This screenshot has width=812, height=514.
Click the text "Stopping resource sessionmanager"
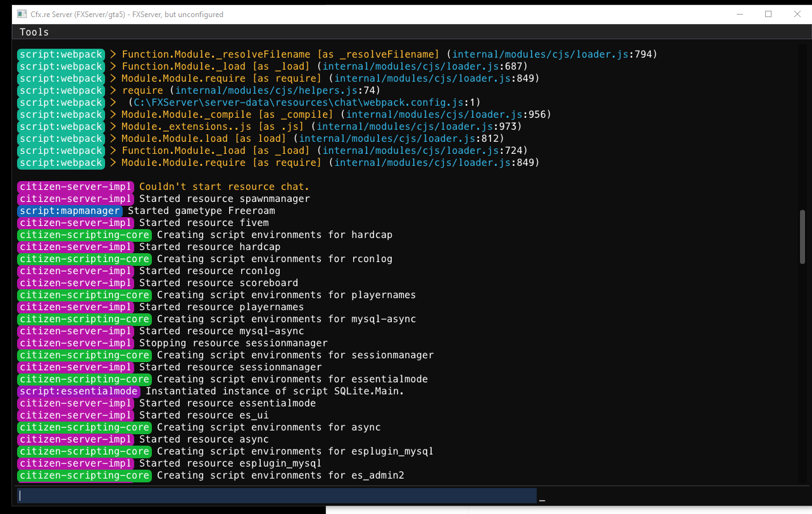[234, 343]
